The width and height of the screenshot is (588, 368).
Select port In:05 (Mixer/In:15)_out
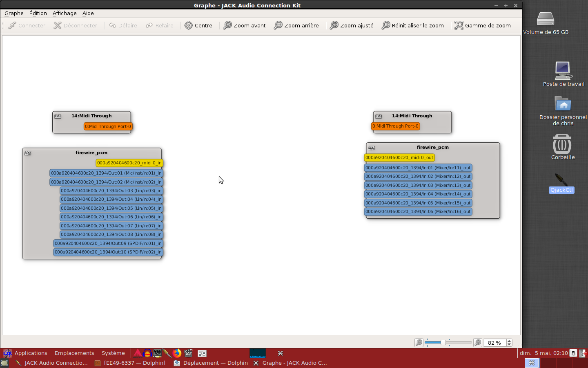click(x=418, y=203)
